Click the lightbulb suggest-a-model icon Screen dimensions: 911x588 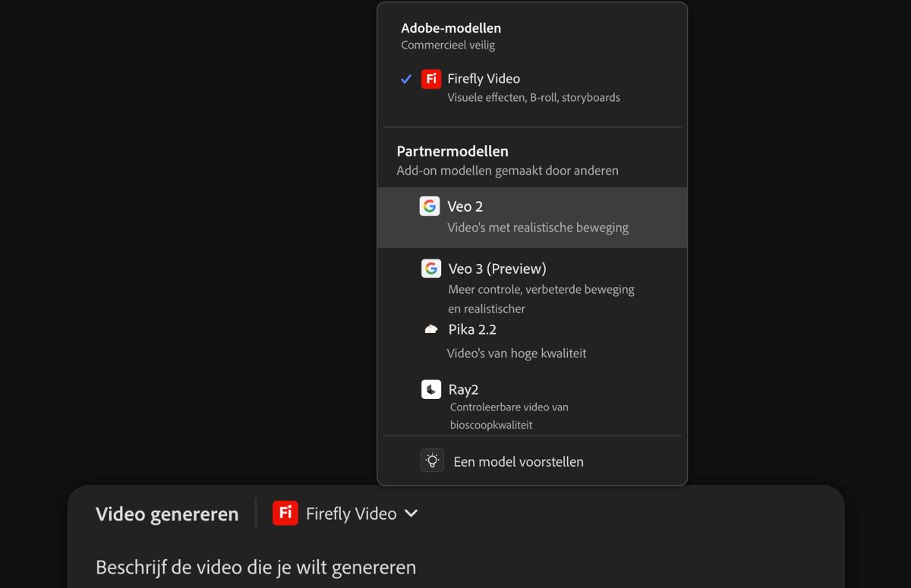click(x=432, y=461)
